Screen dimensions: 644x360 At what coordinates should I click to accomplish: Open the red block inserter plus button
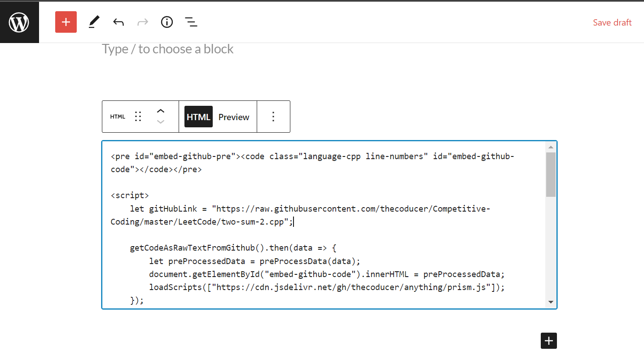click(x=66, y=22)
